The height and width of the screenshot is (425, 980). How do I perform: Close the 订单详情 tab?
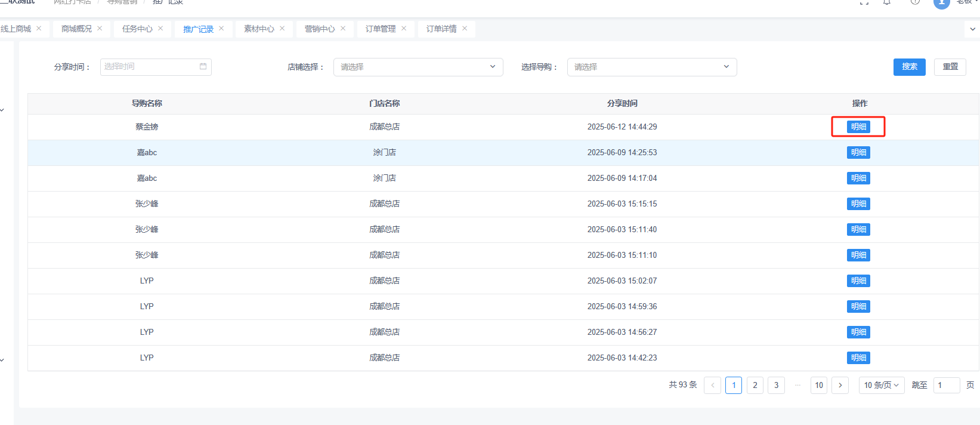pos(465,29)
